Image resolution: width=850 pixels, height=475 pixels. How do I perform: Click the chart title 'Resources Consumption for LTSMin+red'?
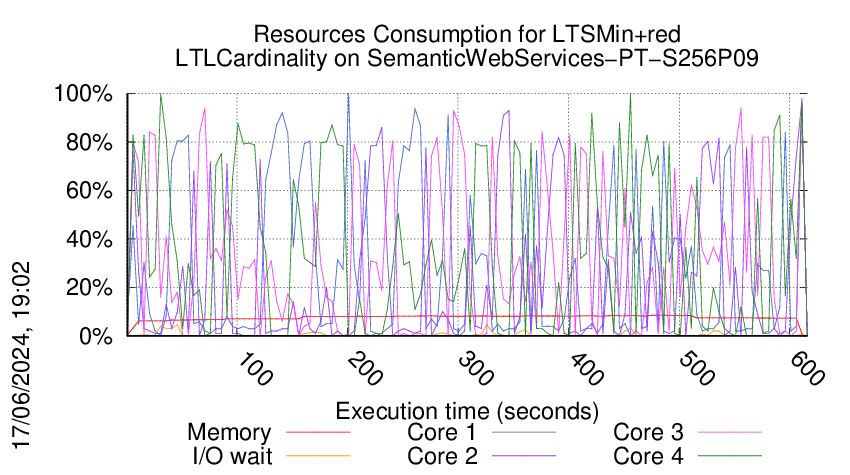tap(467, 35)
